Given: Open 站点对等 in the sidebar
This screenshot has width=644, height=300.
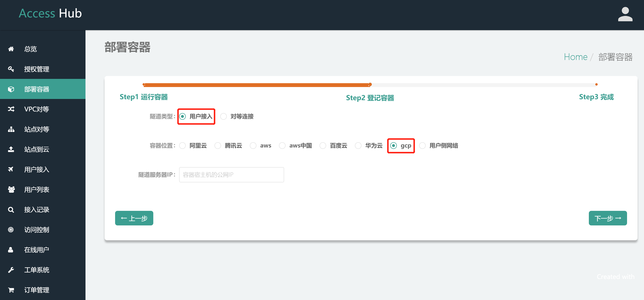Looking at the screenshot, I should point(43,129).
